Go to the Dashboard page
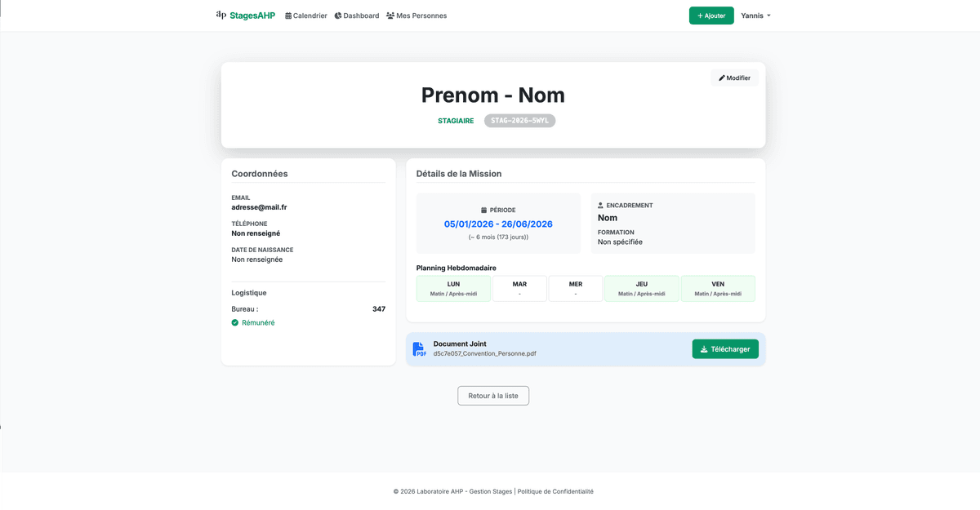The height and width of the screenshot is (510, 980). click(361, 16)
